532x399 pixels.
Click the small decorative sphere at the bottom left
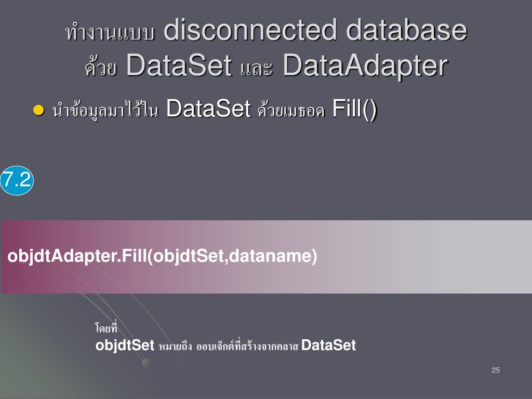(146, 363)
